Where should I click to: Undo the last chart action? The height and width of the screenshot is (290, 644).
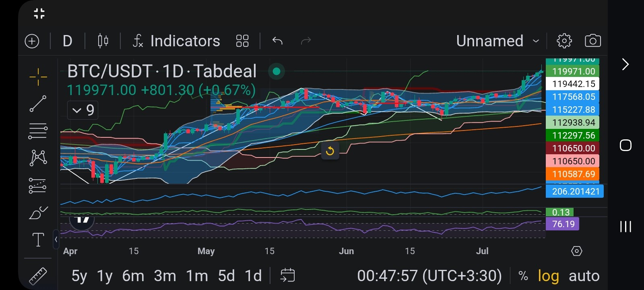click(x=277, y=41)
